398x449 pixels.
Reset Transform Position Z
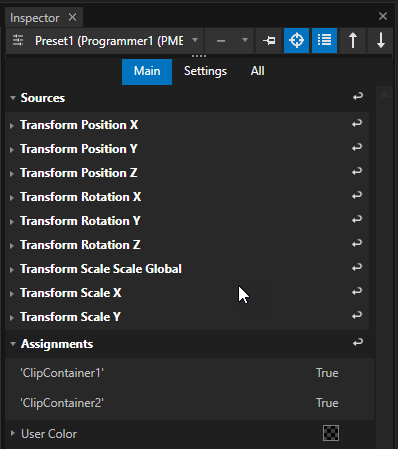[x=357, y=172]
